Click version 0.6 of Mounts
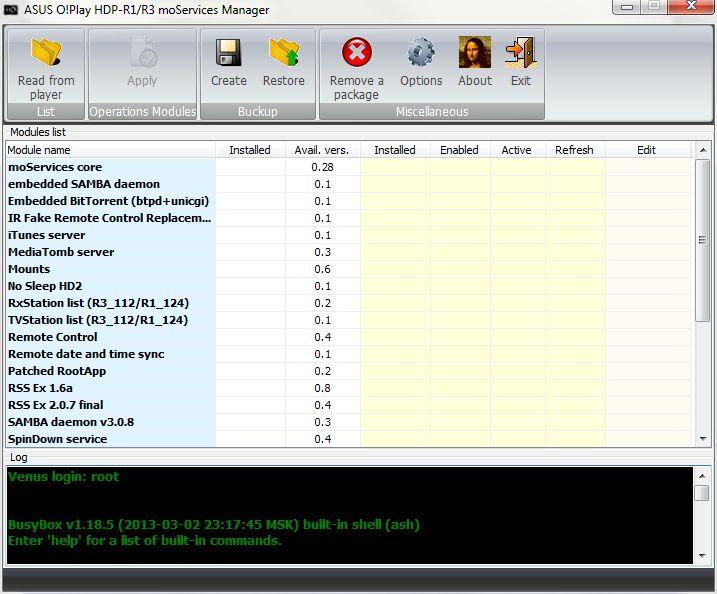This screenshot has height=594, width=717. [x=322, y=269]
